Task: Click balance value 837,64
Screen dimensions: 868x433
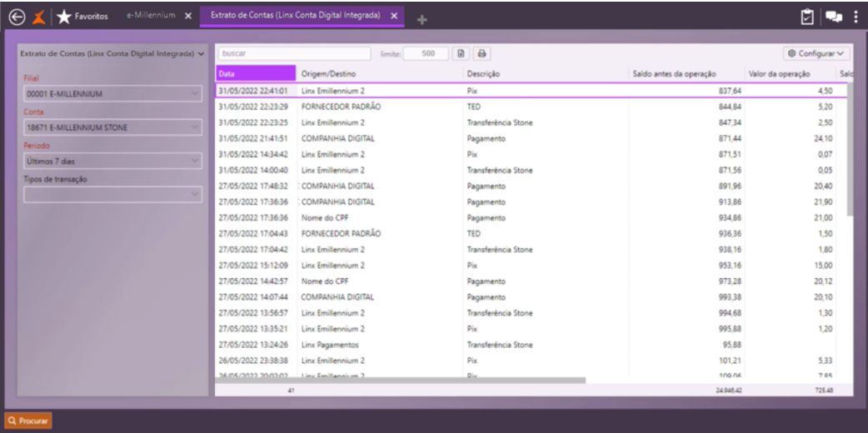Action: click(729, 90)
